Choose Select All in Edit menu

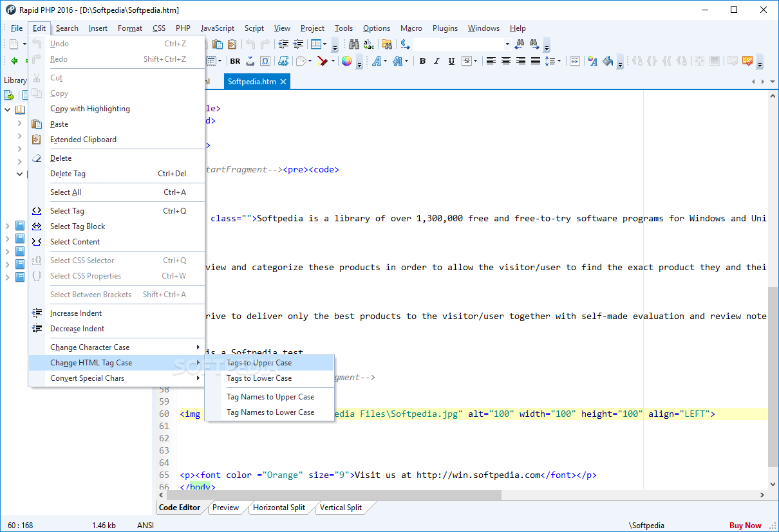117,192
